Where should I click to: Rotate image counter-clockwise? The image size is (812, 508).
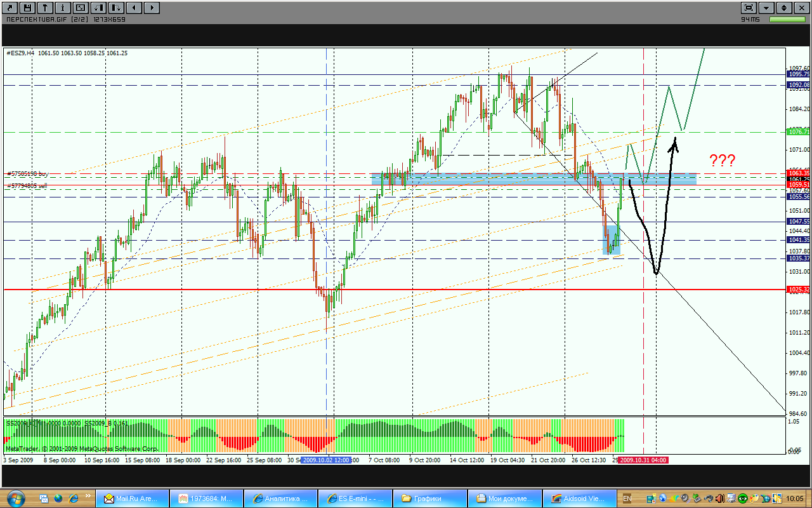(x=98, y=8)
